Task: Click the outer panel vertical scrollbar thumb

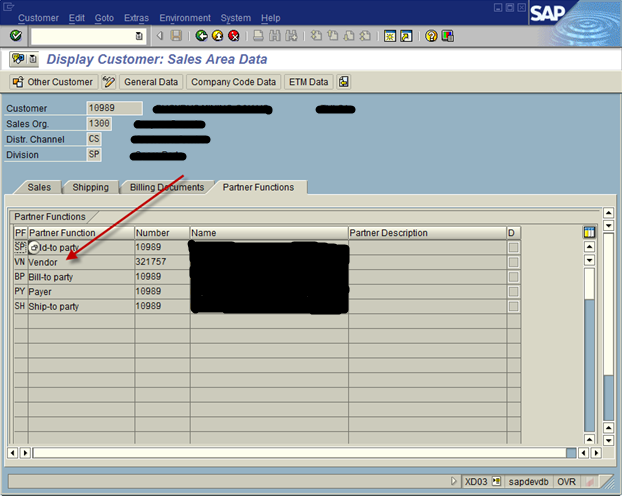Action: pyautogui.click(x=609, y=304)
